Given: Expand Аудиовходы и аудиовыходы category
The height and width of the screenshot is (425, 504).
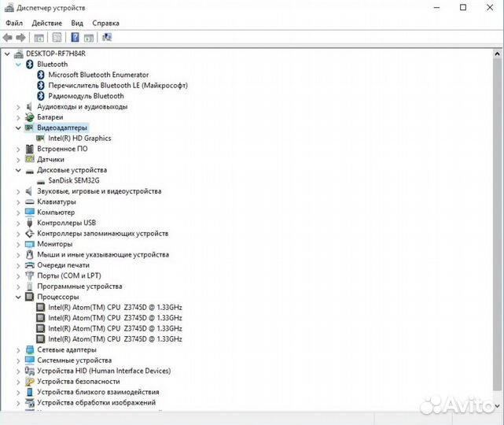Looking at the screenshot, I should 18,107.
